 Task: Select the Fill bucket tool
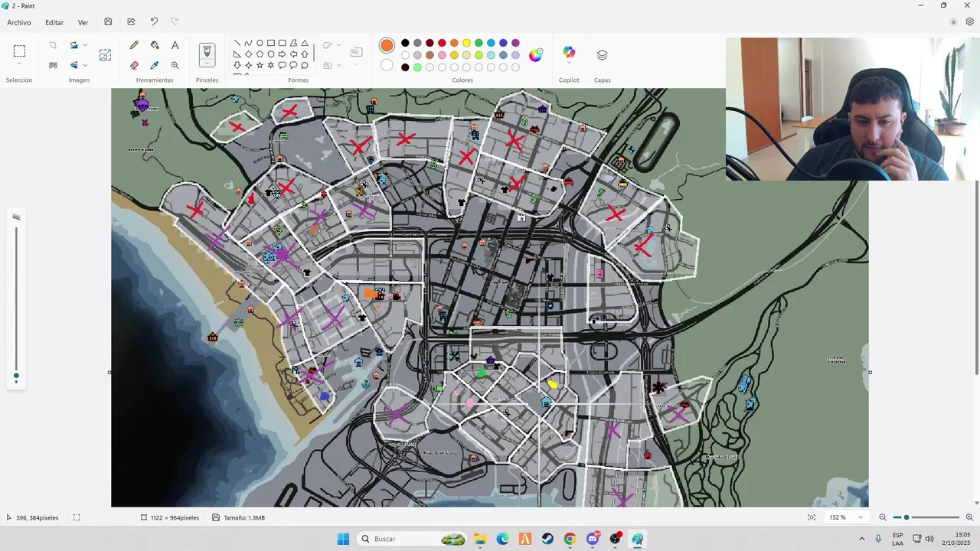pyautogui.click(x=155, y=46)
